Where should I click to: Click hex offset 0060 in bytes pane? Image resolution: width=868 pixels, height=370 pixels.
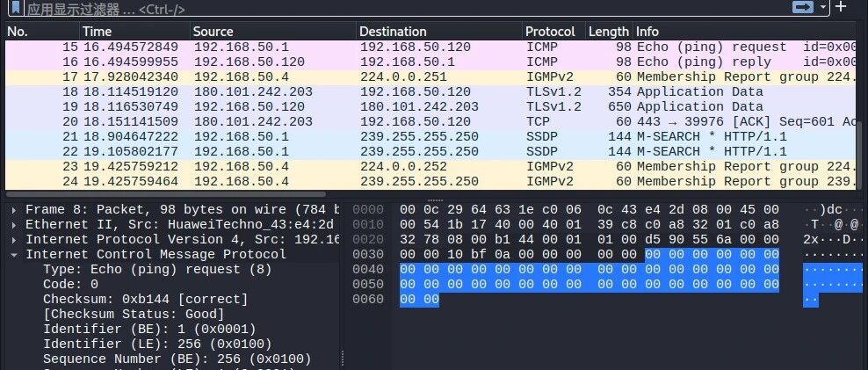click(367, 300)
